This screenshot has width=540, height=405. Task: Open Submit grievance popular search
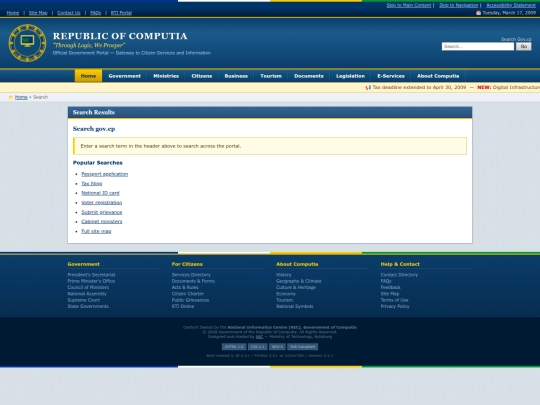tap(102, 212)
